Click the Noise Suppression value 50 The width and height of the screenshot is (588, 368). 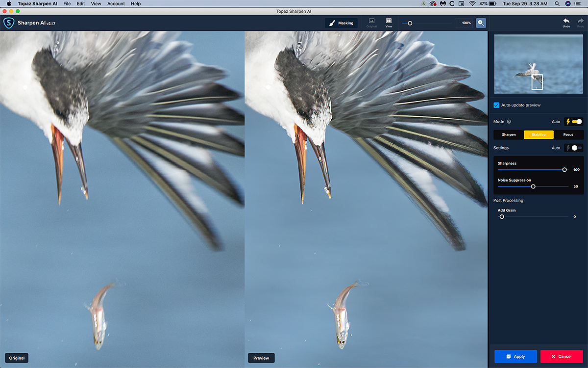(576, 186)
